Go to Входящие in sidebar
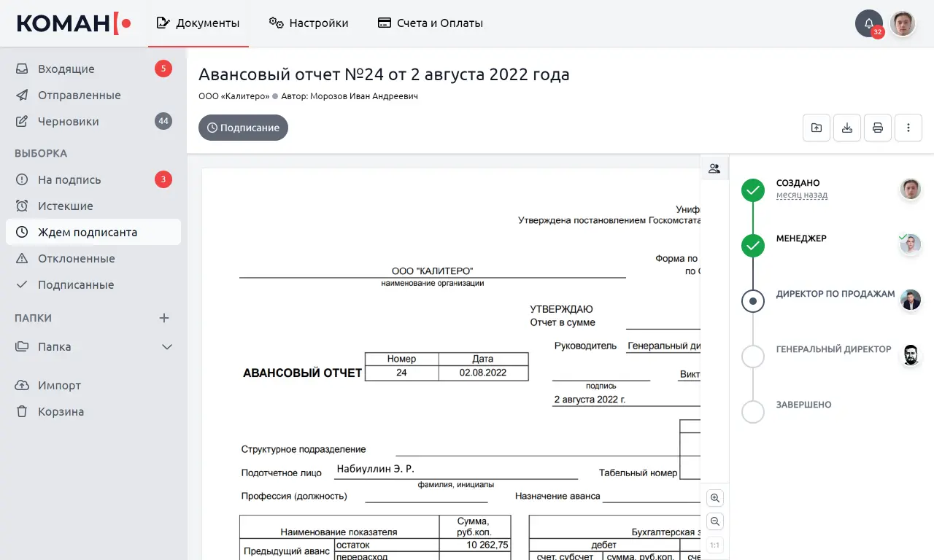This screenshot has width=934, height=560. [93, 69]
